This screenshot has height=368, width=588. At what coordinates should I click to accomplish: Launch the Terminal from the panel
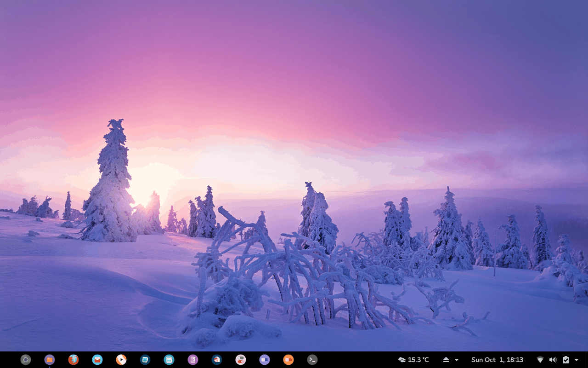point(312,360)
